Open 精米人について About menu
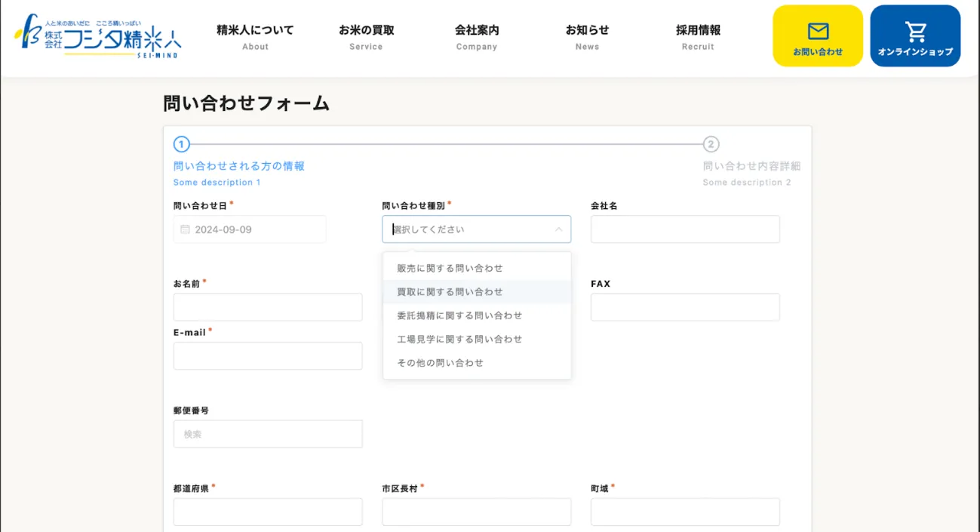Viewport: 980px width, 532px height. point(255,37)
